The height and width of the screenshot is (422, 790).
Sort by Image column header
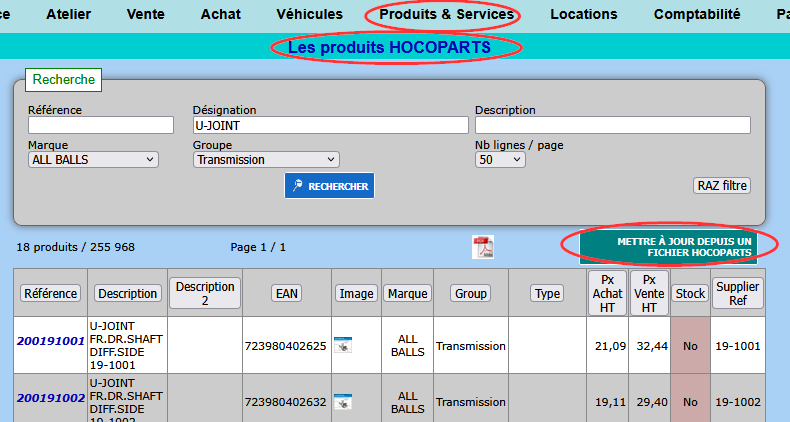click(356, 293)
